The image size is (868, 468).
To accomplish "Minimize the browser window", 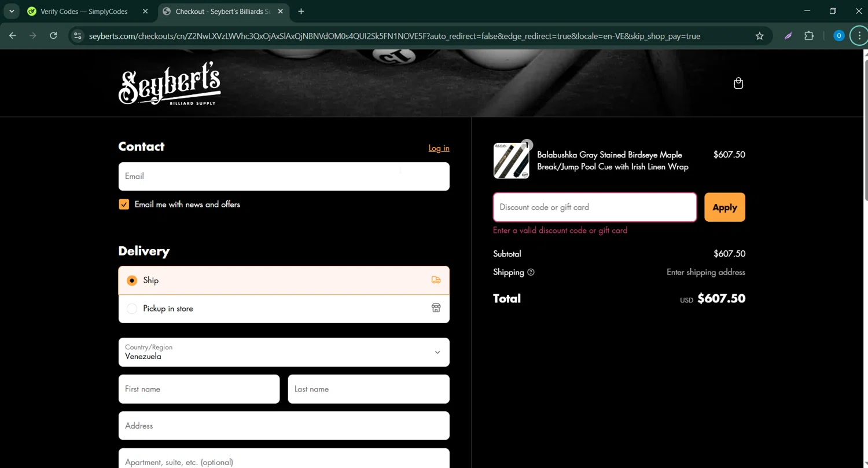I will (x=807, y=11).
